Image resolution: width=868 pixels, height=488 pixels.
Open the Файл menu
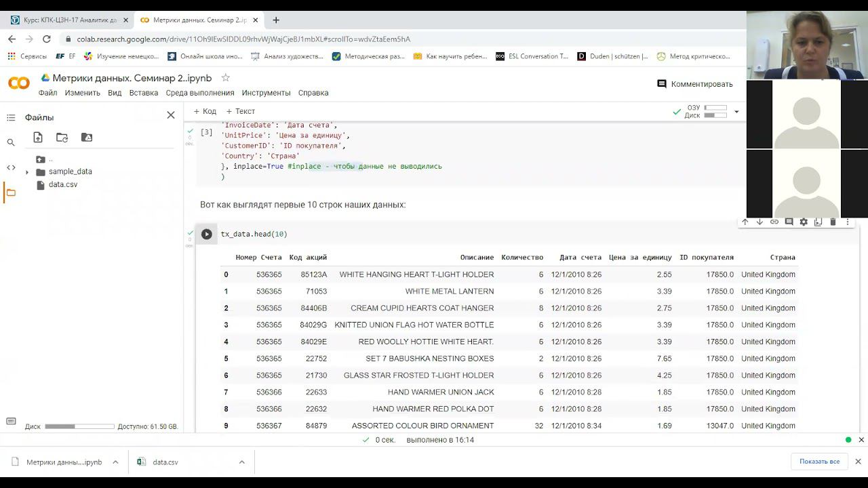pyautogui.click(x=47, y=93)
